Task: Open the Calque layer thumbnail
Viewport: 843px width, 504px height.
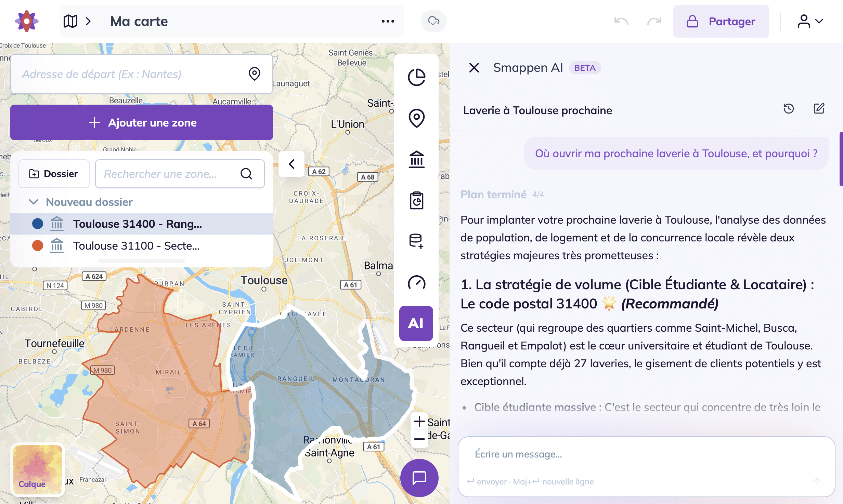Action: click(38, 470)
